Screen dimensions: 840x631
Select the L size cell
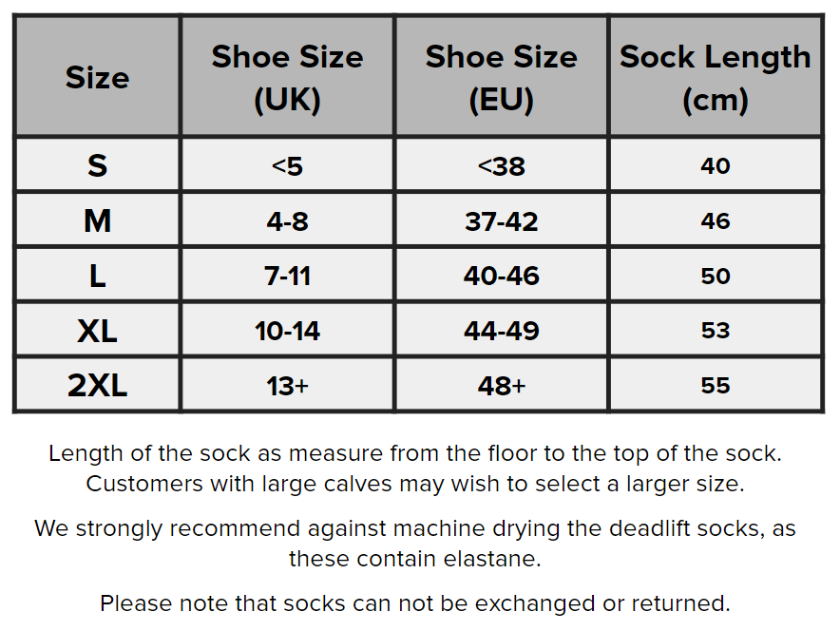click(97, 277)
